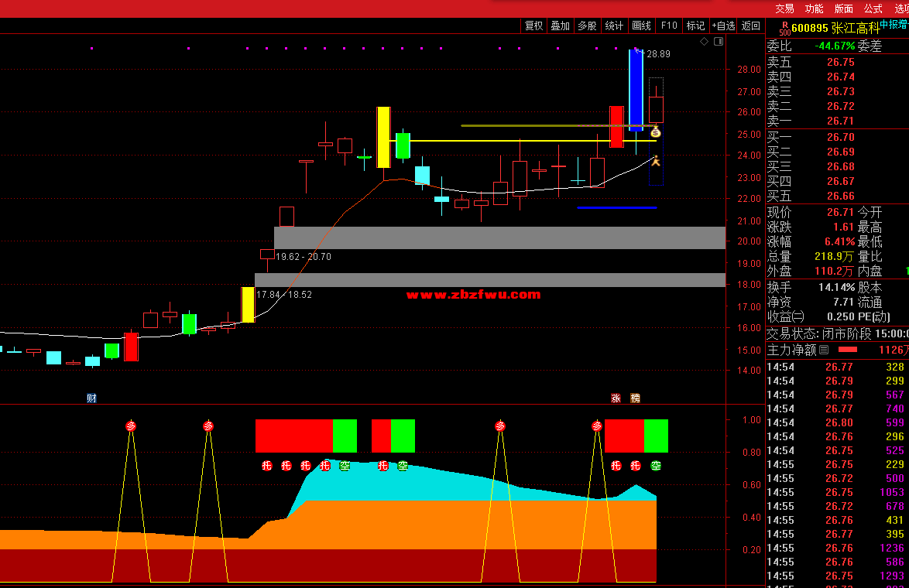Click the money bag icon on chart
909x588 pixels.
[656, 132]
